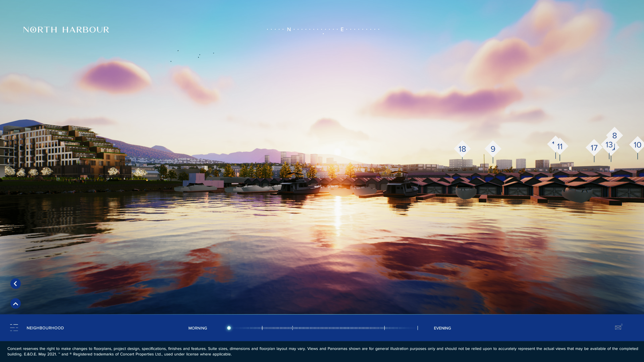Open location marker 11
Image resolution: width=644 pixels, height=362 pixels.
pos(560,146)
